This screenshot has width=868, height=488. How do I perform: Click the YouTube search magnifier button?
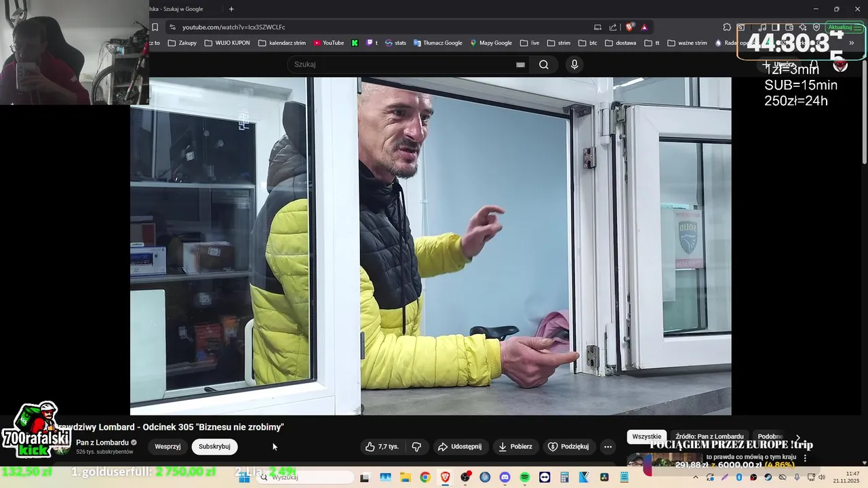[x=544, y=64]
